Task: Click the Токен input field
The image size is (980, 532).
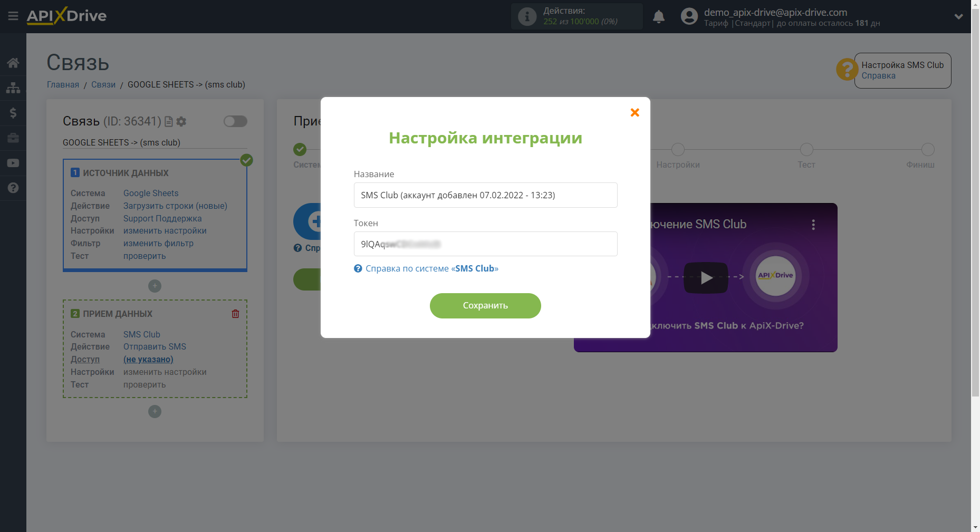Action: click(x=485, y=244)
